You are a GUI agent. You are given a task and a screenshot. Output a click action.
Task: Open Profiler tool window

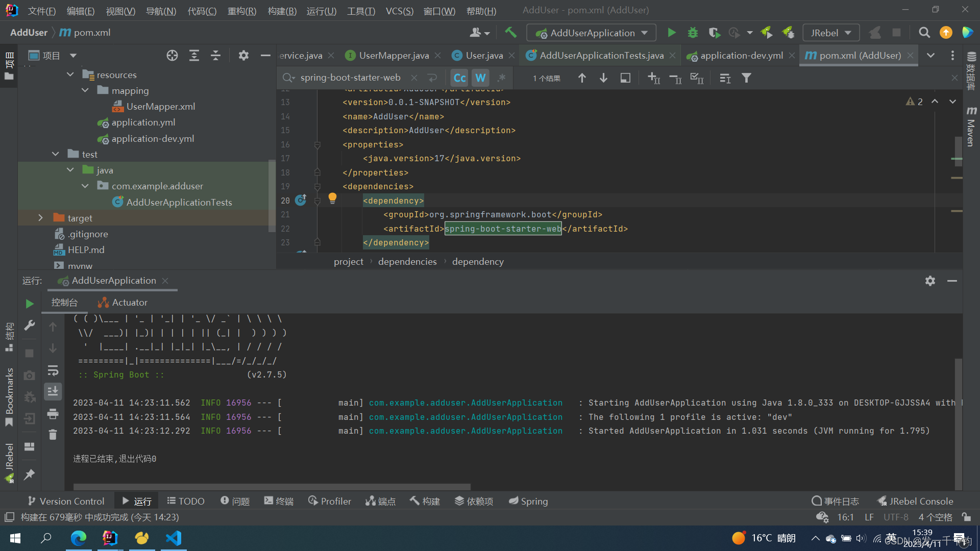330,502
